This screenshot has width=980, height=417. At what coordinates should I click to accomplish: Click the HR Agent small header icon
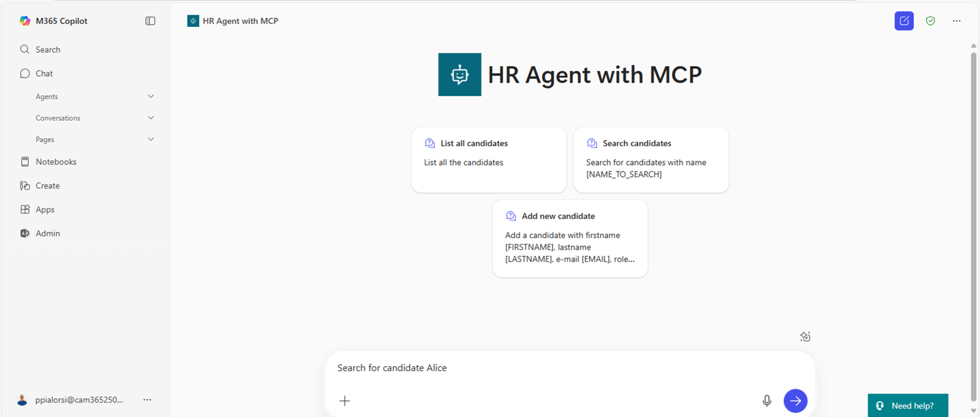[193, 21]
